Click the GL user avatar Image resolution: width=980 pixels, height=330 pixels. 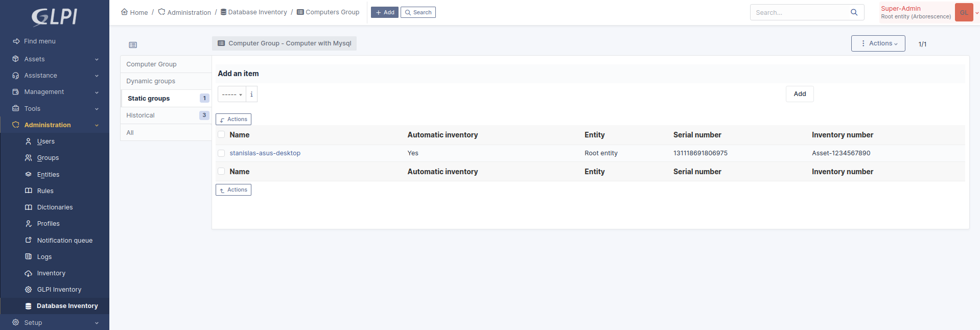click(x=964, y=12)
